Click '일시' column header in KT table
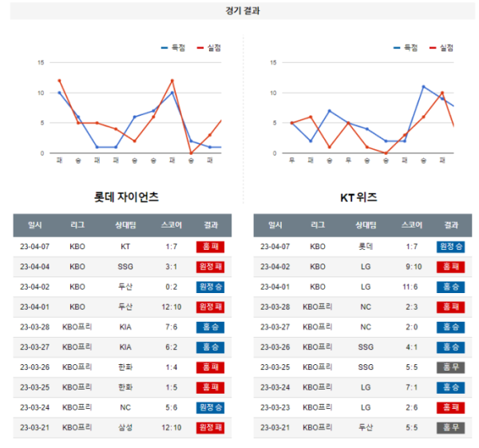This screenshot has height=448, width=479. [x=275, y=225]
